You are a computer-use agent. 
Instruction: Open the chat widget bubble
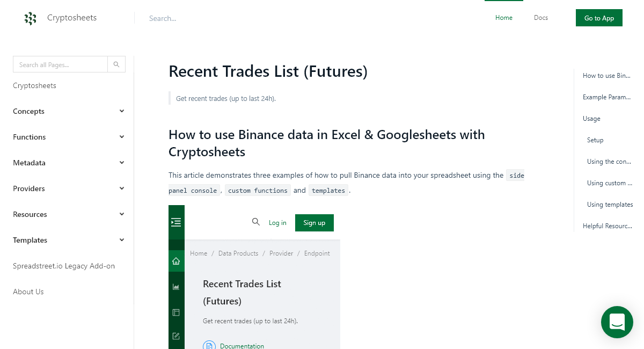coord(617,322)
